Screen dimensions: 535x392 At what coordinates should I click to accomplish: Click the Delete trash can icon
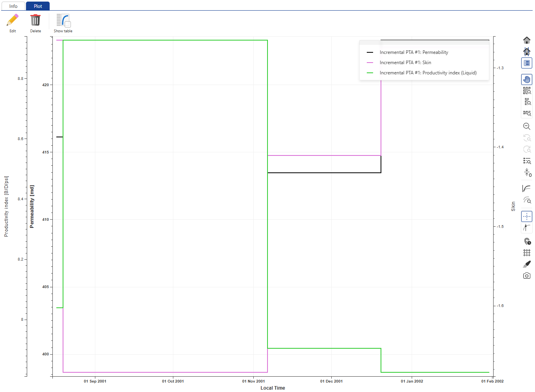click(x=35, y=20)
